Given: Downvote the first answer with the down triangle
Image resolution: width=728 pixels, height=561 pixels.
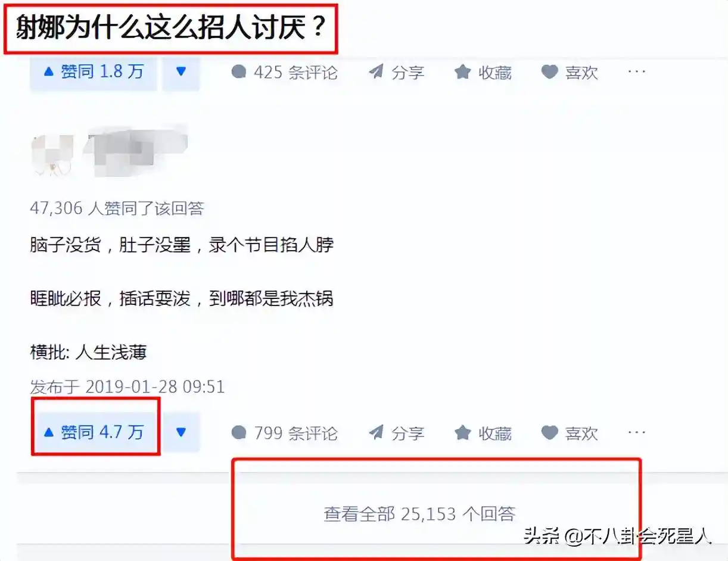Looking at the screenshot, I should coord(181,73).
